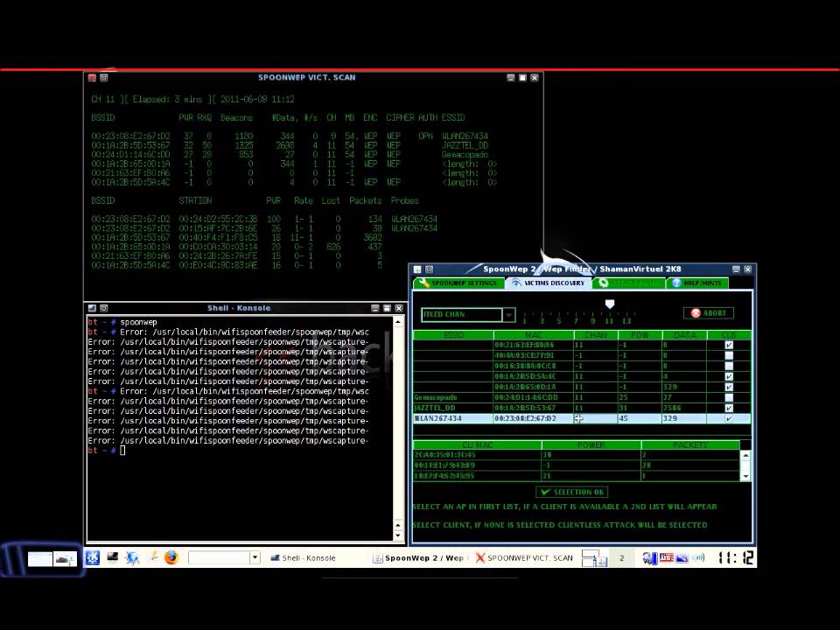This screenshot has width=840, height=630.
Task: Open the Firefox browser from the panel
Action: coord(171,557)
